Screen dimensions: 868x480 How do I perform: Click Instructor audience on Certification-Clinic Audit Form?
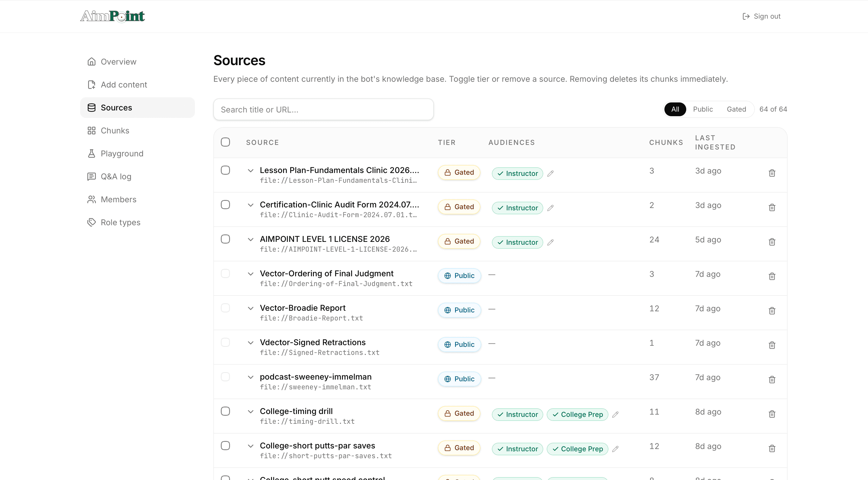pyautogui.click(x=517, y=208)
